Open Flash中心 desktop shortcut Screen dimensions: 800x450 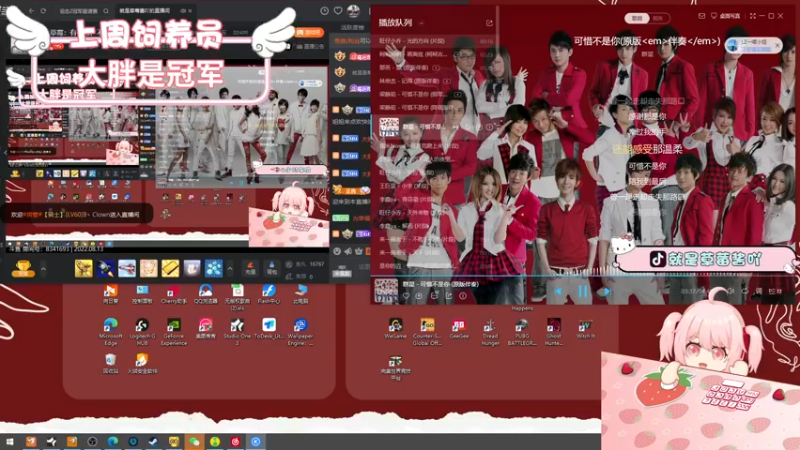pyautogui.click(x=268, y=294)
